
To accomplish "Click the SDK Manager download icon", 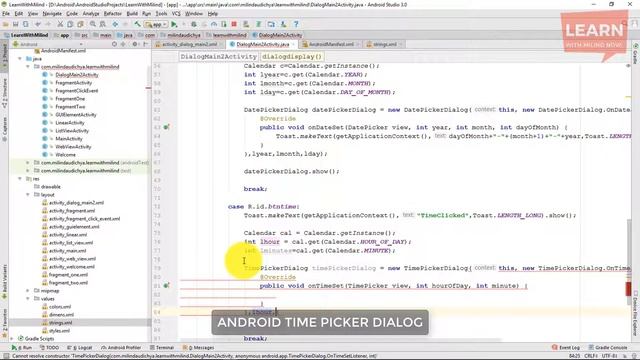I will [283, 24].
